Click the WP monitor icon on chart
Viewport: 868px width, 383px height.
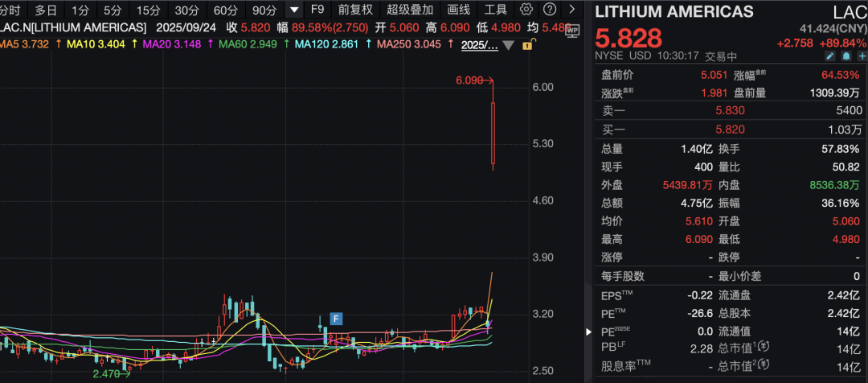tap(572, 31)
